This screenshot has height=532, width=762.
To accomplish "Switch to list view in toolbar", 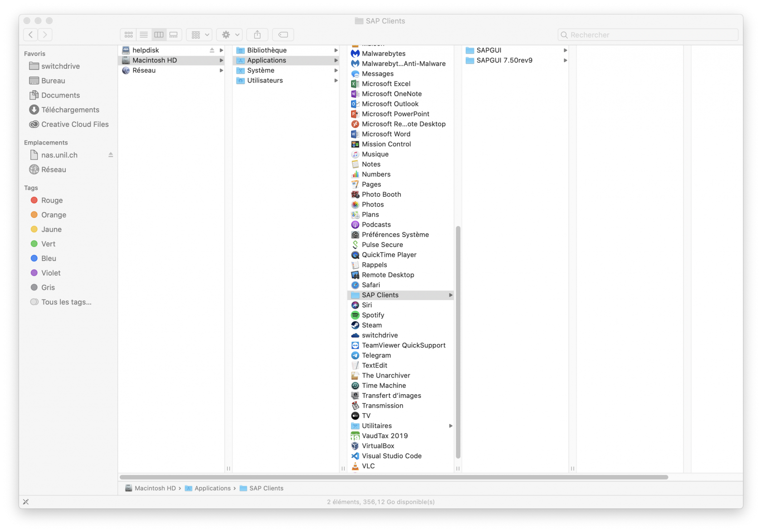I will point(144,35).
